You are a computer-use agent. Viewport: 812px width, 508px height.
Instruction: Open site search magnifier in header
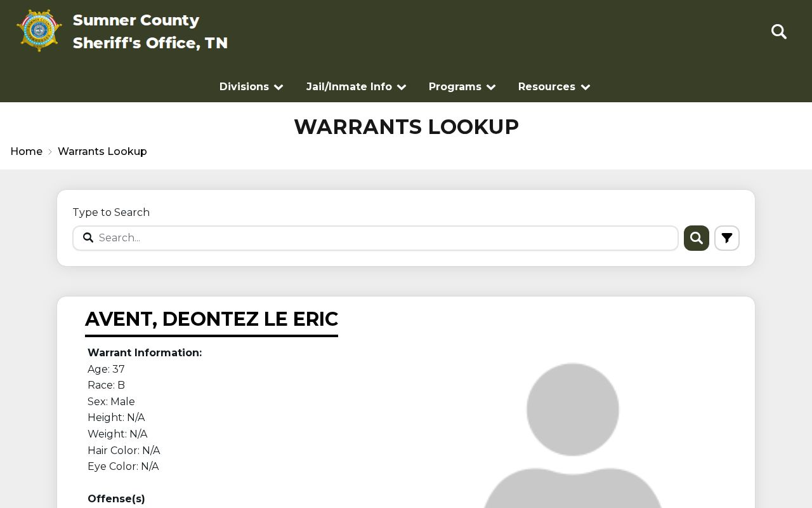pos(779,31)
